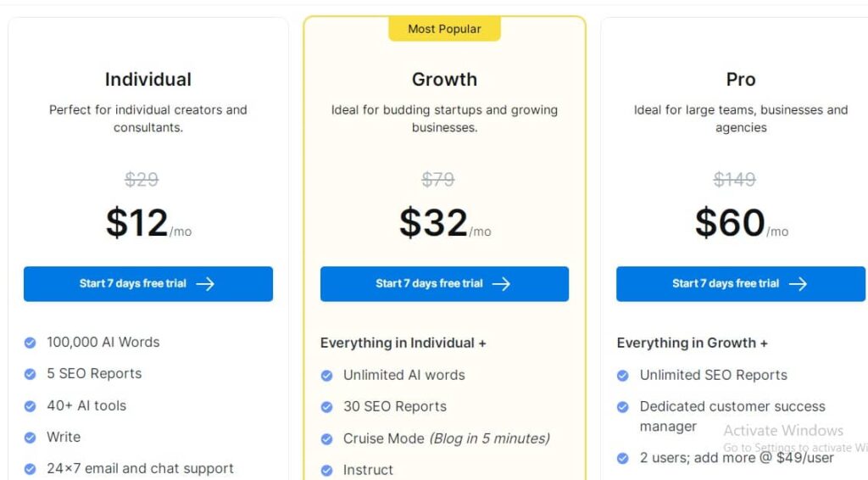Screen dimensions: 868x480
Task: Select the Individual plan title
Action: pyautogui.click(x=148, y=80)
